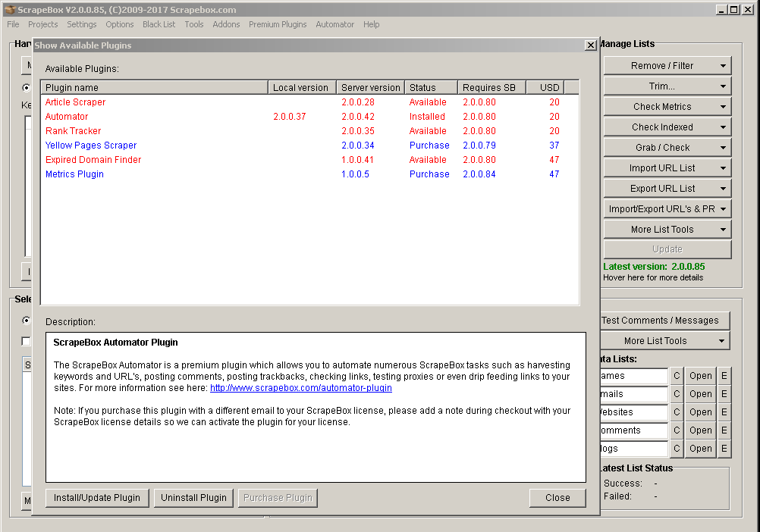Select the Expired Domain Finder plugin row
The height and width of the screenshot is (532, 760).
[309, 160]
